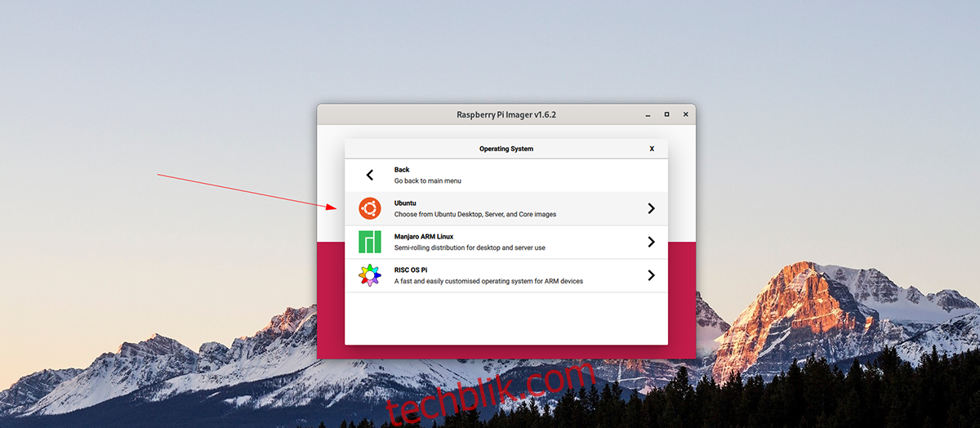Expand the Manjaro ARM Linux chevron arrow

pos(651,242)
